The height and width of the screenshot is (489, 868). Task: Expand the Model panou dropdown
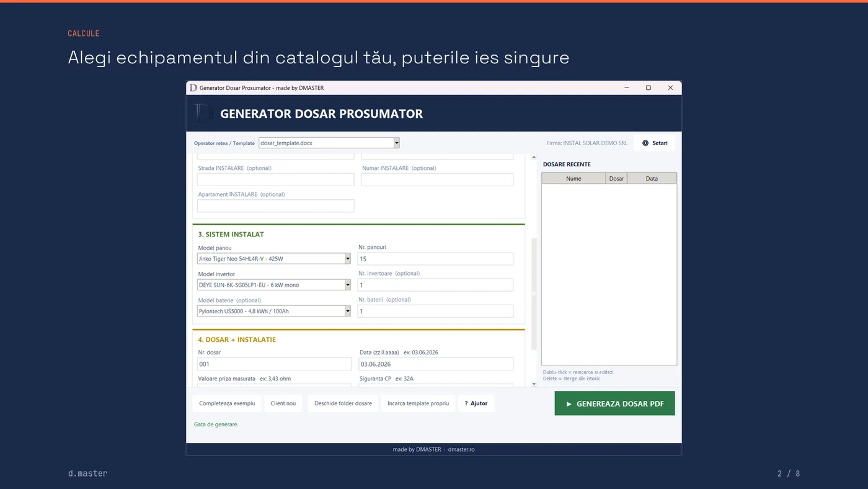click(347, 259)
